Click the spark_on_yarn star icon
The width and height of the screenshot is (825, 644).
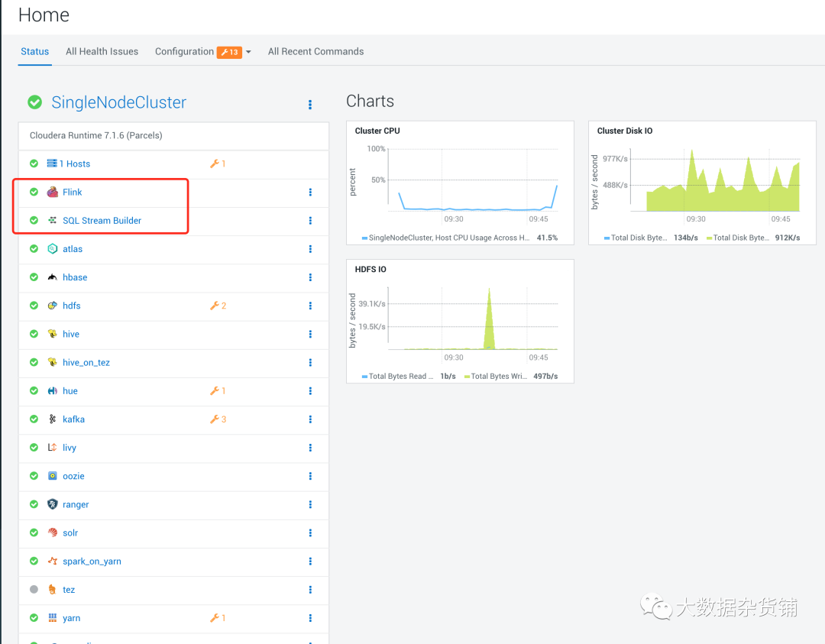(53, 561)
